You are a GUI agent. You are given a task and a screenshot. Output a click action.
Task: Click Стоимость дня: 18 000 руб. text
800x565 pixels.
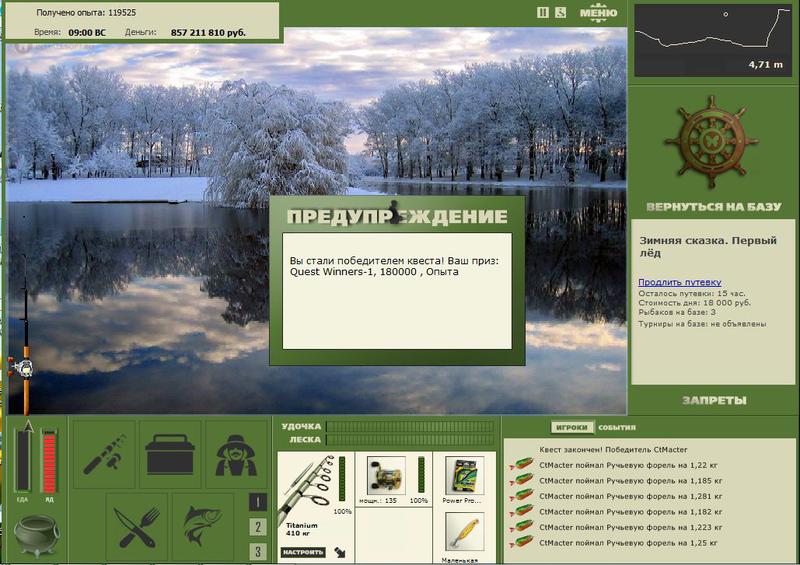(695, 303)
